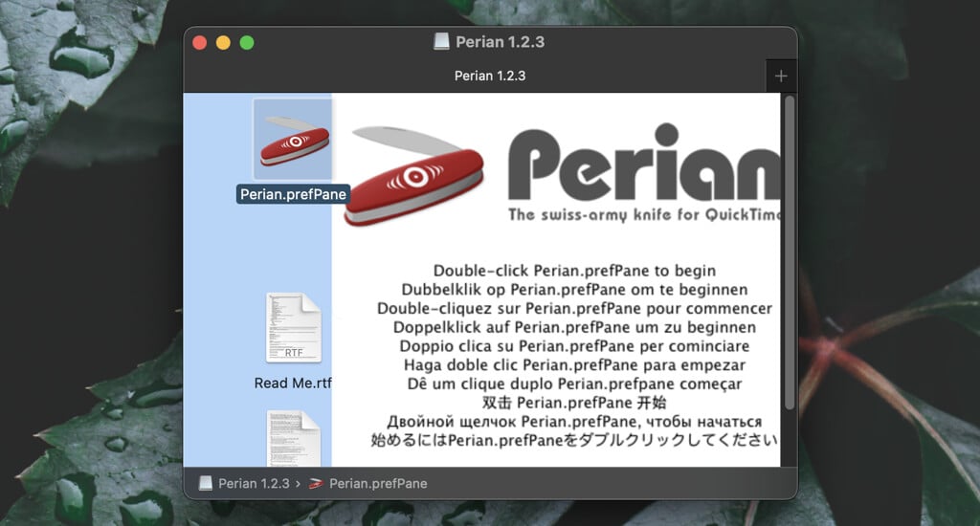This screenshot has height=526, width=980.
Task: Minimize the window with the yellow button
Action: (223, 42)
